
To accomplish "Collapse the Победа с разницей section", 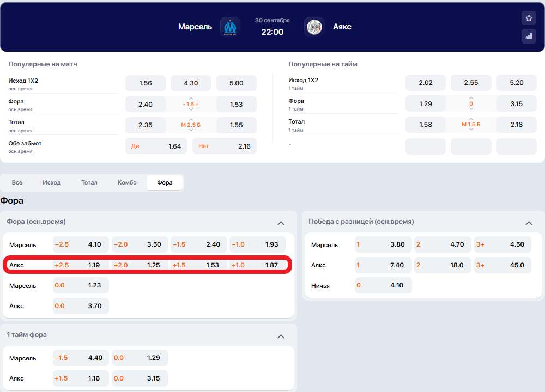I will pos(529,223).
